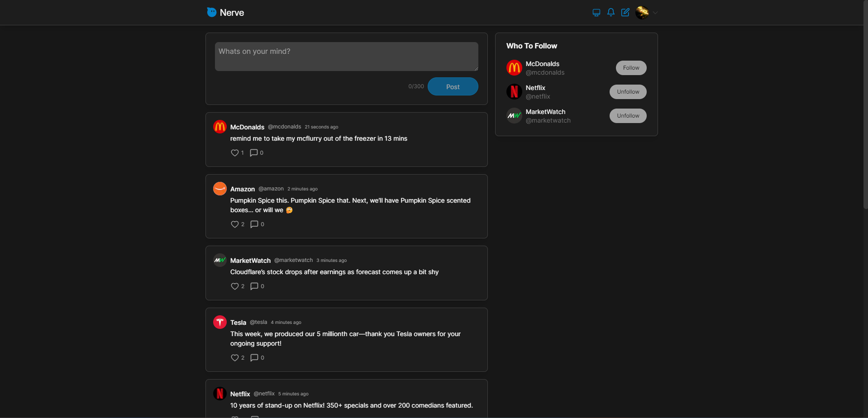Open the user profile avatar
868x418 pixels.
(642, 13)
